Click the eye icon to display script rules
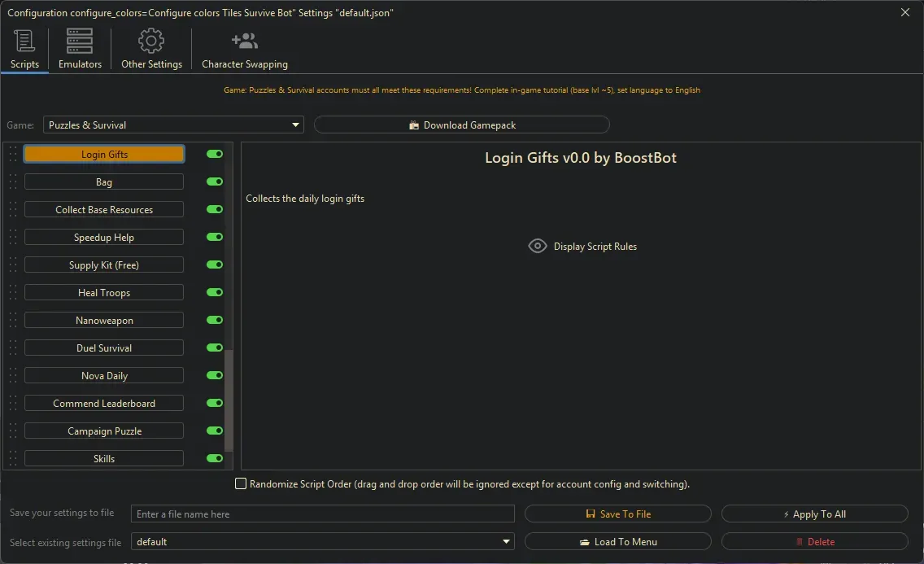The height and width of the screenshot is (564, 924). coord(537,246)
